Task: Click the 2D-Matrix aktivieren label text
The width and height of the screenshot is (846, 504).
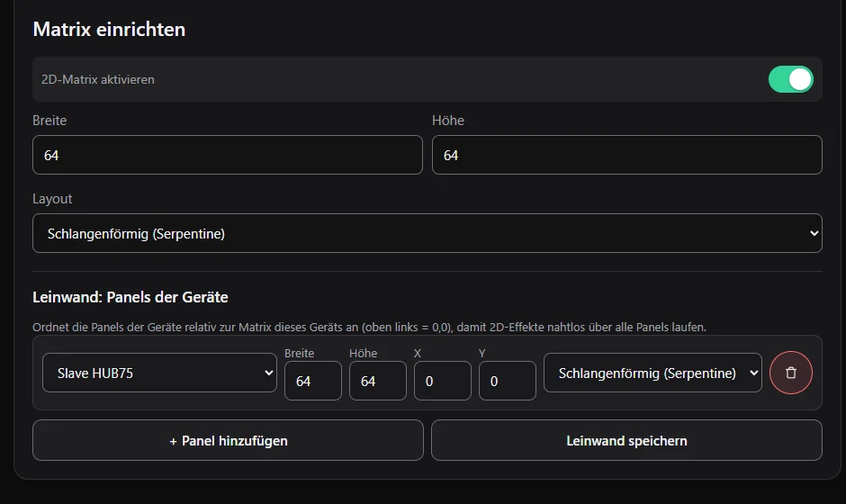Action: click(98, 79)
